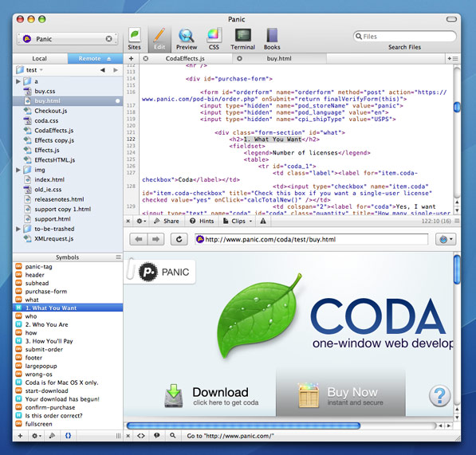Open buy.css in file list
Viewport: 476px width, 455px height.
(x=68, y=91)
